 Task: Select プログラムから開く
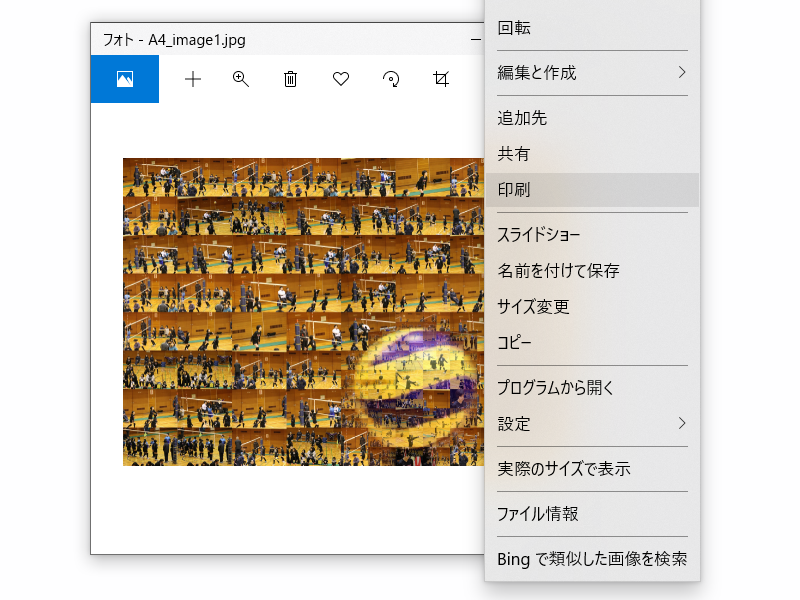pos(592,388)
